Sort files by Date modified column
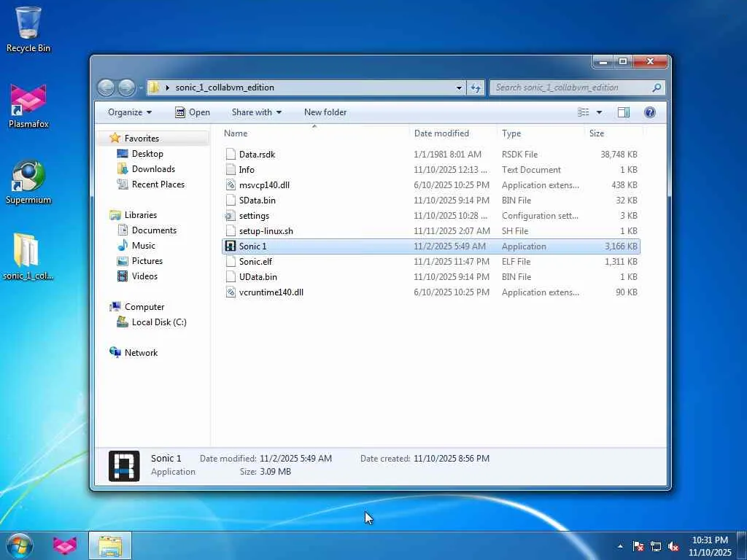The width and height of the screenshot is (747, 560). coord(452,133)
